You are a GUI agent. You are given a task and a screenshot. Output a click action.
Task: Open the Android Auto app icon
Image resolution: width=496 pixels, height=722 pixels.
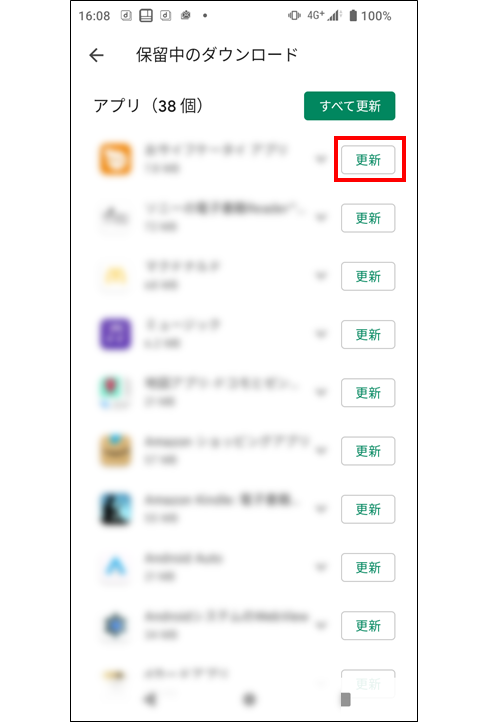(x=116, y=567)
